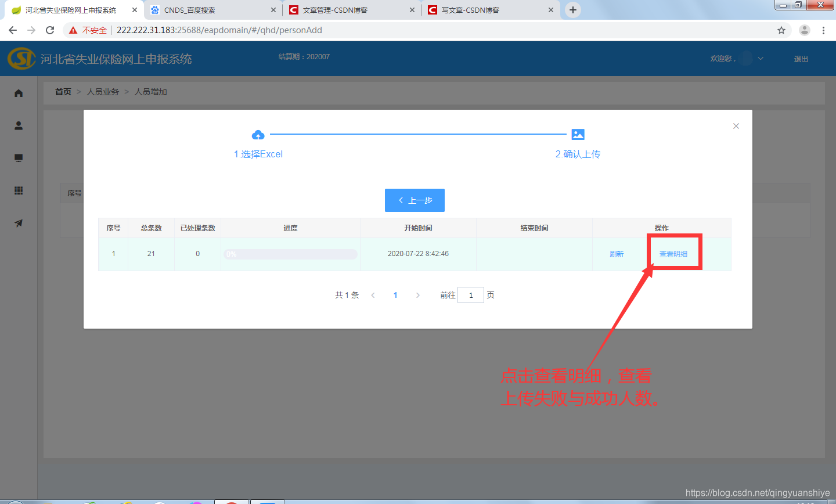The width and height of the screenshot is (836, 504).
Task: Close the CNDS_百度搜索 tab
Action: [273, 10]
